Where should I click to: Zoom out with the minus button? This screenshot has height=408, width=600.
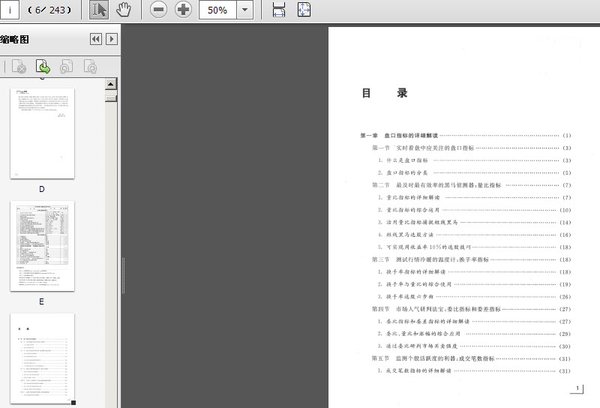point(158,10)
